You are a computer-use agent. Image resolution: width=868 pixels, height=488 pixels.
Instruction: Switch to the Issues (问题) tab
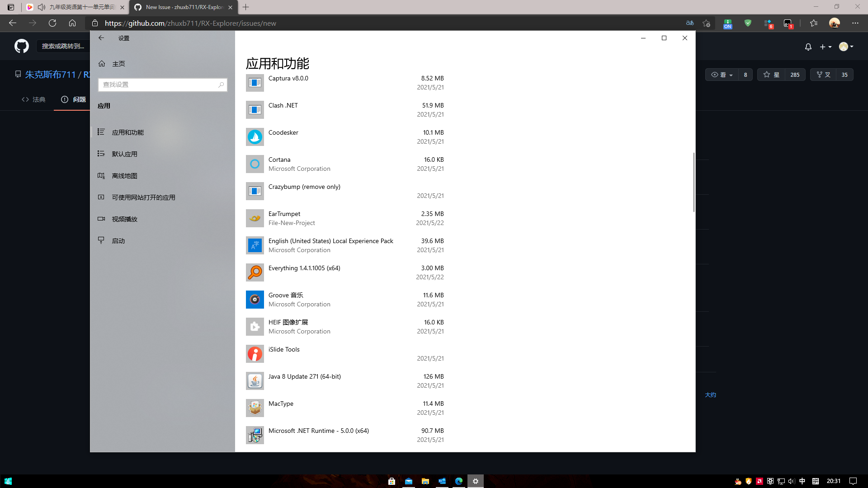coord(73,99)
